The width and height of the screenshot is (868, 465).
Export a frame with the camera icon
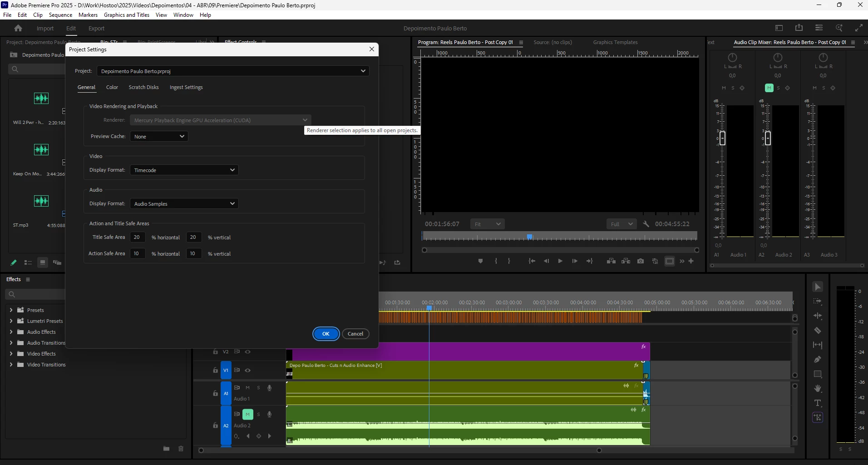click(641, 261)
